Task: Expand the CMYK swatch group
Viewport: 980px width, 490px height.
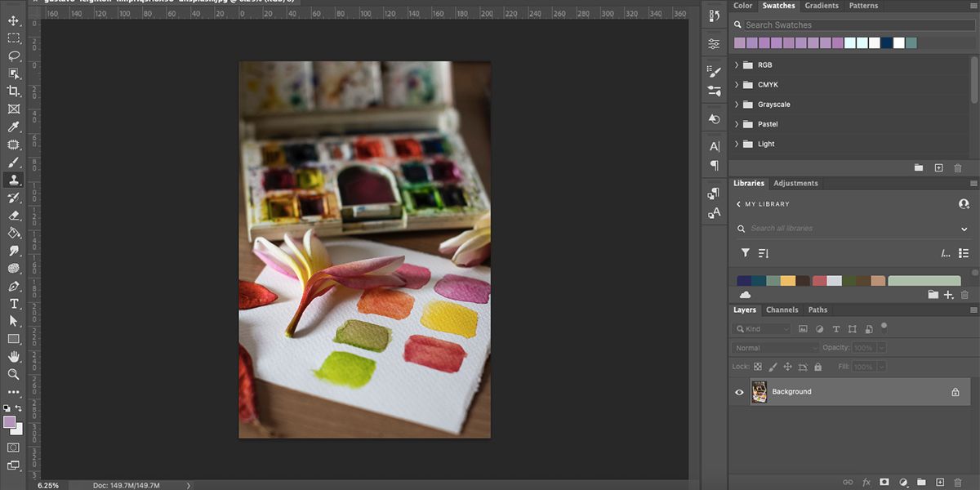Action: click(x=737, y=84)
